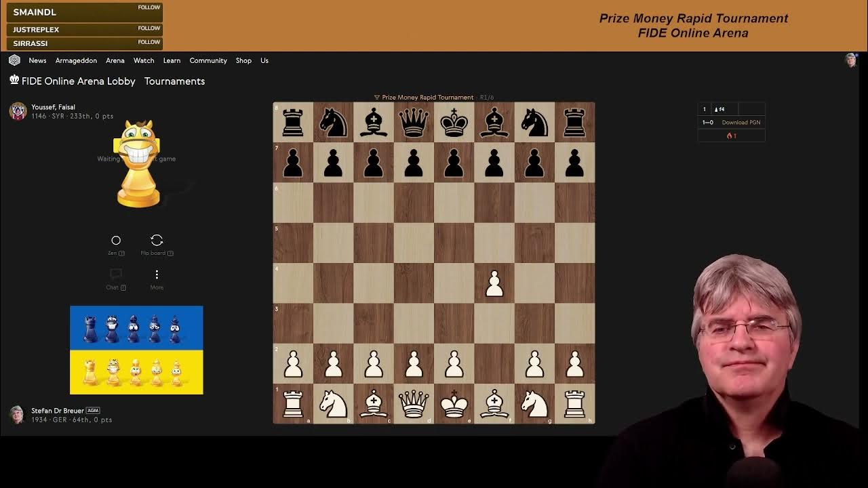Click Download PGN link

741,123
